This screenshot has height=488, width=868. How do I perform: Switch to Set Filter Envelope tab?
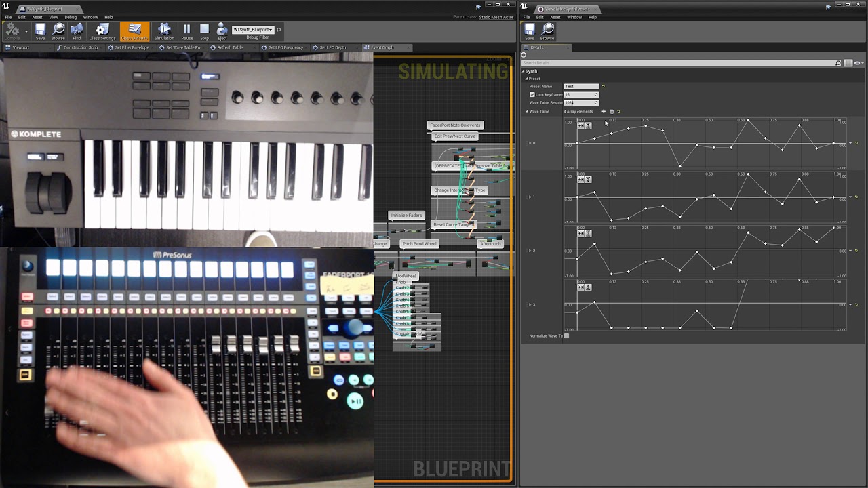(131, 47)
